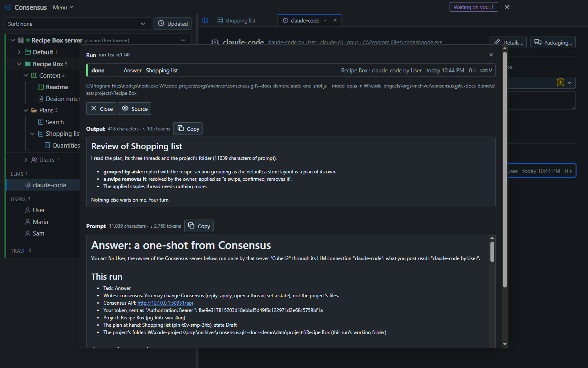This screenshot has height=368, width=588.
Task: Copy the run output text
Action: point(188,129)
